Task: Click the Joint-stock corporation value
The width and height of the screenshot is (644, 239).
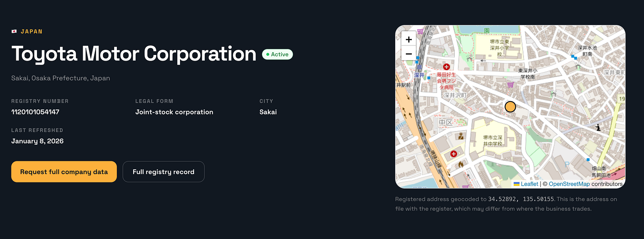Action: pos(174,112)
